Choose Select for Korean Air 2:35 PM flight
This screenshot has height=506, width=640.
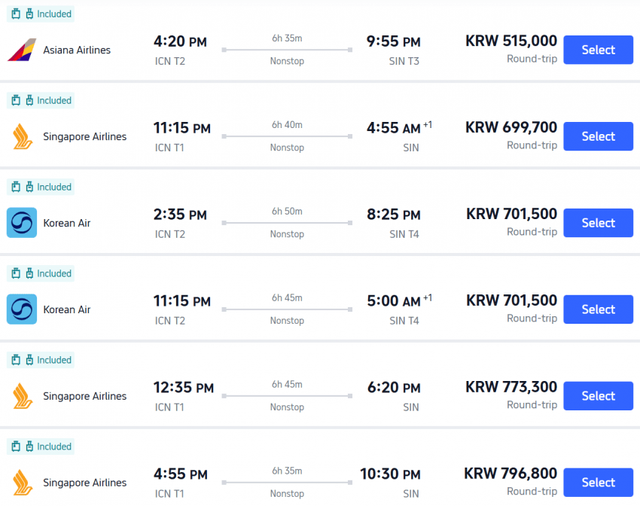click(598, 223)
